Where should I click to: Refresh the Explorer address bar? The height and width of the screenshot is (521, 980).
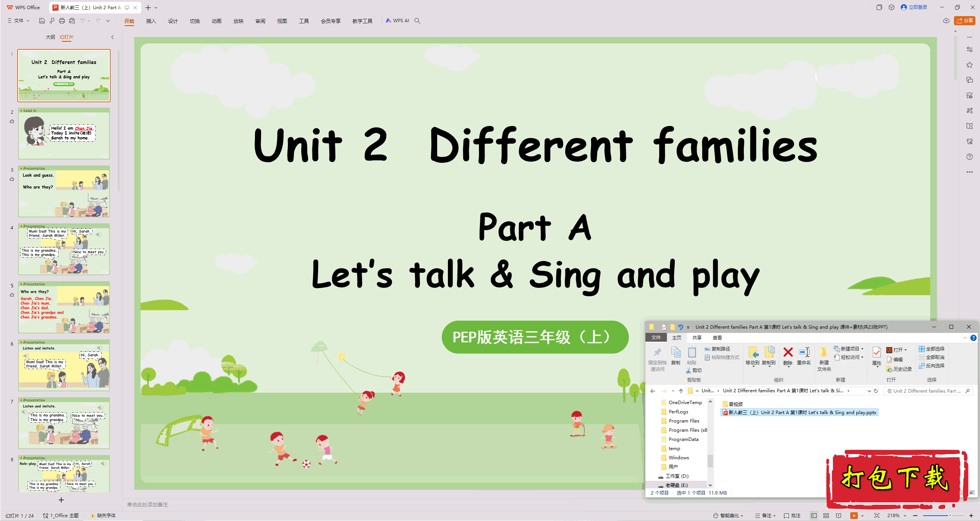point(876,391)
